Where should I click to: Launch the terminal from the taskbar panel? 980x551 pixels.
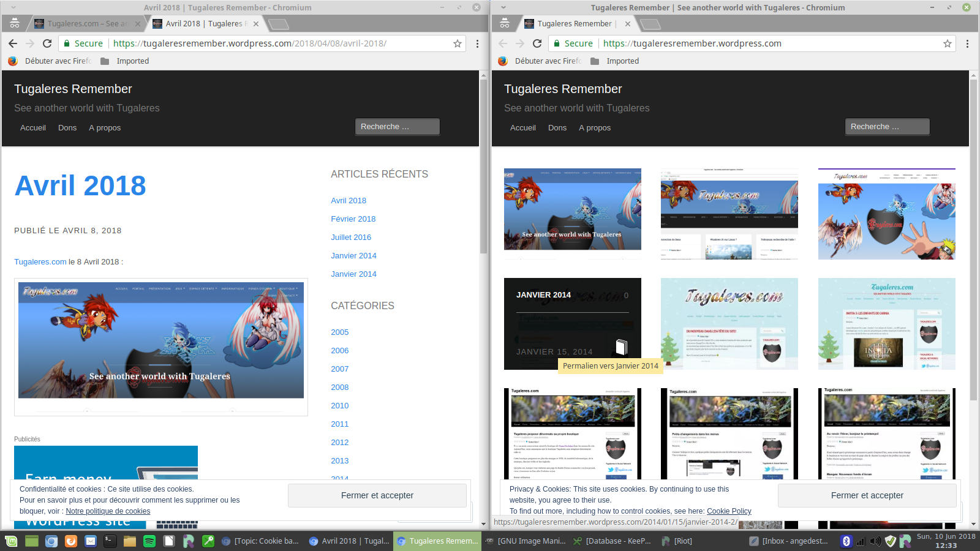110,541
